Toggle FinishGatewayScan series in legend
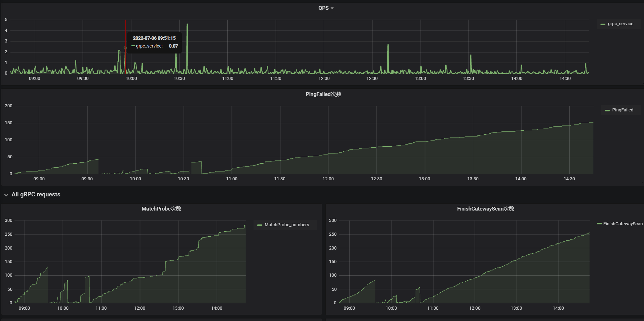The height and width of the screenshot is (321, 644). pos(623,224)
